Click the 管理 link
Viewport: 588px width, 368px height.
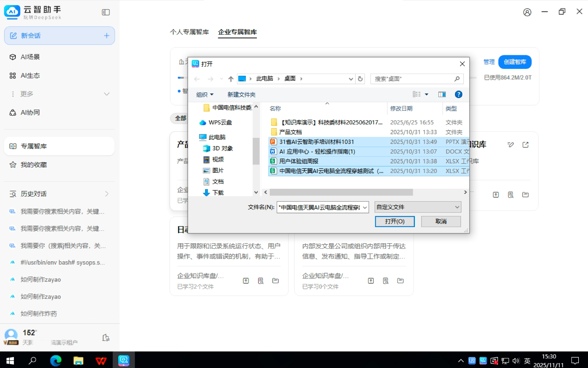[489, 62]
